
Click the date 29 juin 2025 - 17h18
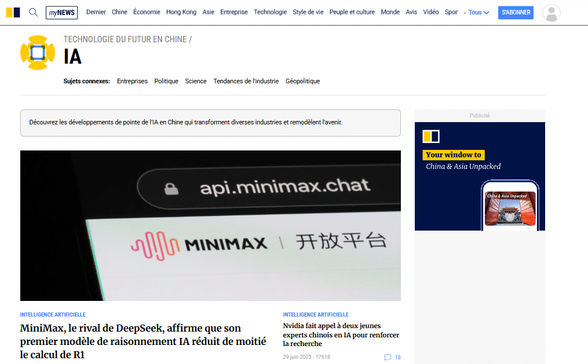pos(306,357)
